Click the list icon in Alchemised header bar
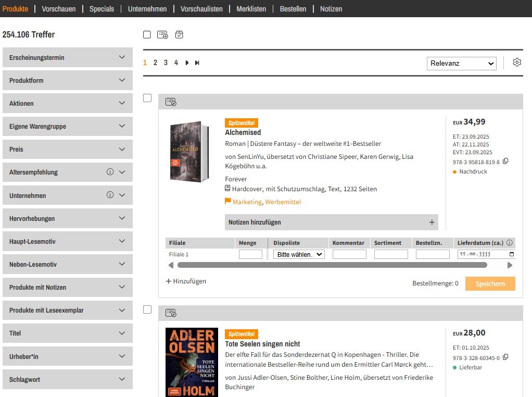Image resolution: width=532 pixels, height=397 pixels. [171, 102]
